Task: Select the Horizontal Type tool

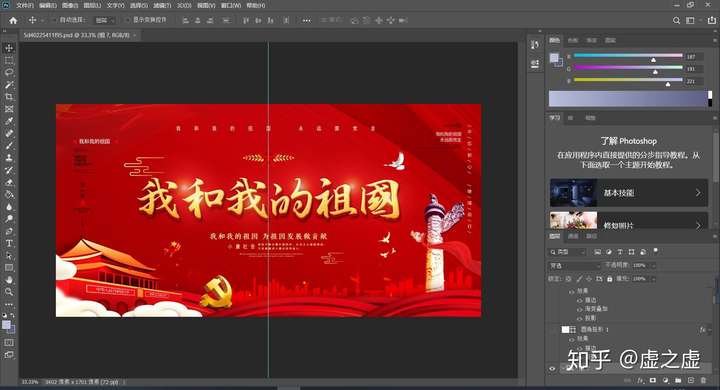Action: click(9, 243)
